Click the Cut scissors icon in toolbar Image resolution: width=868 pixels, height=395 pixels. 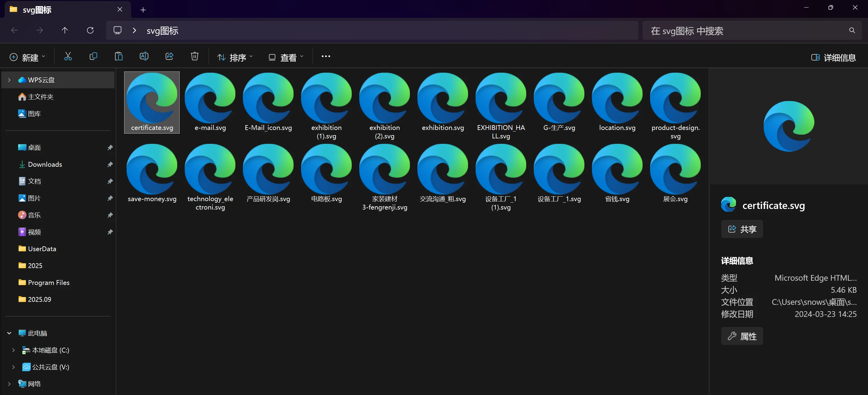click(x=68, y=57)
